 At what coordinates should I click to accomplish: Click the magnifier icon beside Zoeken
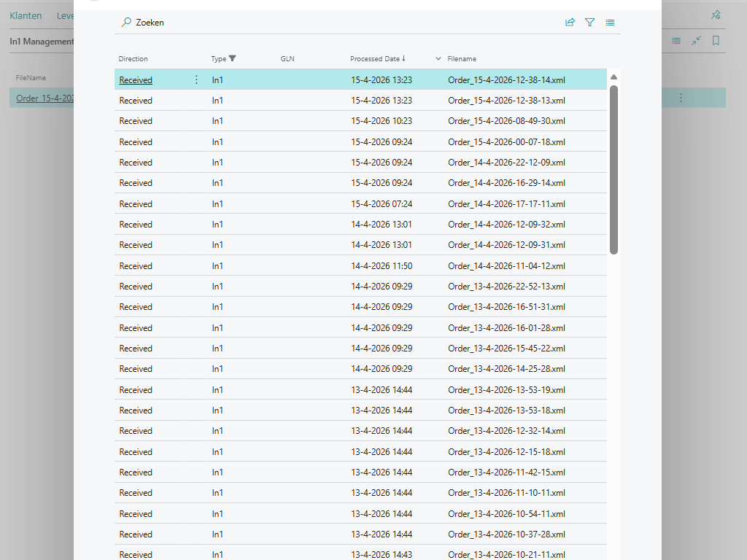pyautogui.click(x=126, y=23)
